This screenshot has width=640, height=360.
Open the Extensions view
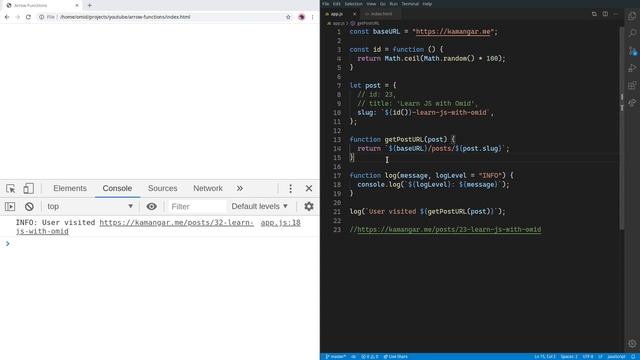632,85
